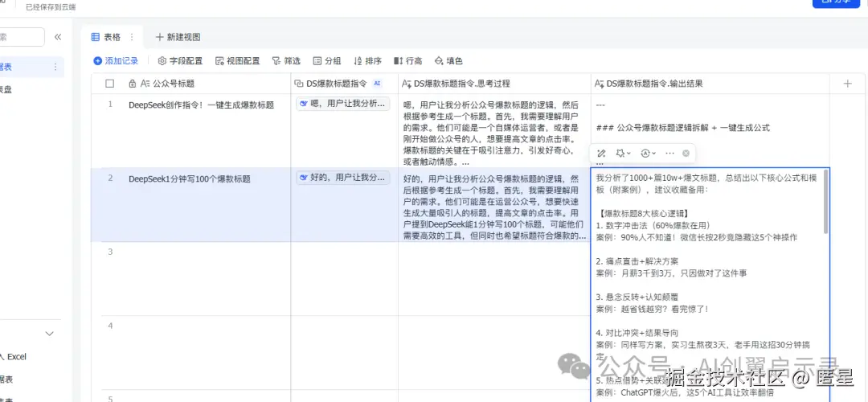Viewport: 868px width, 402px height.
Task: Click the blue share button at top right
Action: coord(836,2)
